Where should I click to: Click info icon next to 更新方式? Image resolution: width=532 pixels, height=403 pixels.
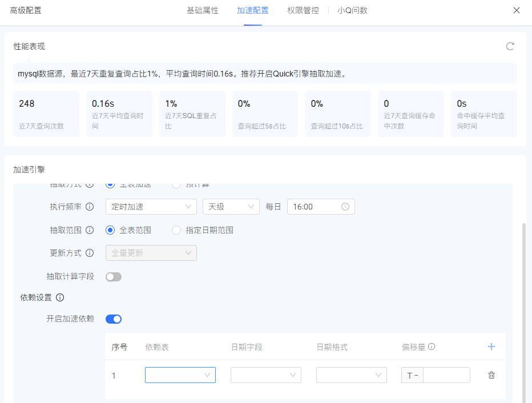click(90, 253)
